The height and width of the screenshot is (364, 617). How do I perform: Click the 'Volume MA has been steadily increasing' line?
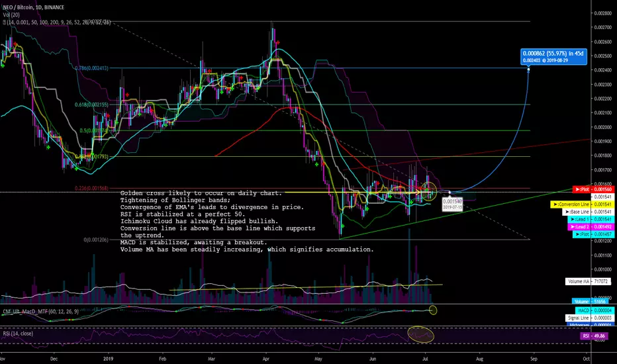coord(247,250)
